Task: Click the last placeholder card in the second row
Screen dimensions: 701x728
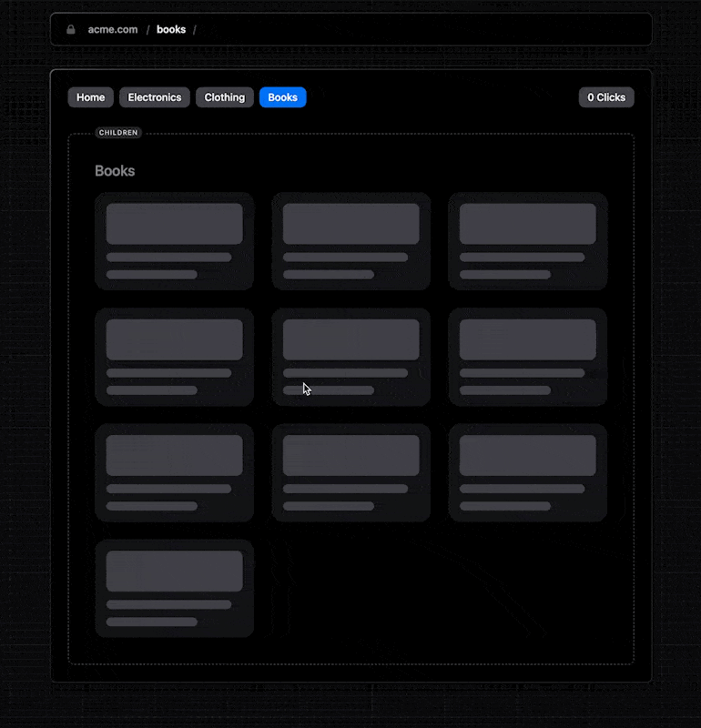Action: click(527, 357)
